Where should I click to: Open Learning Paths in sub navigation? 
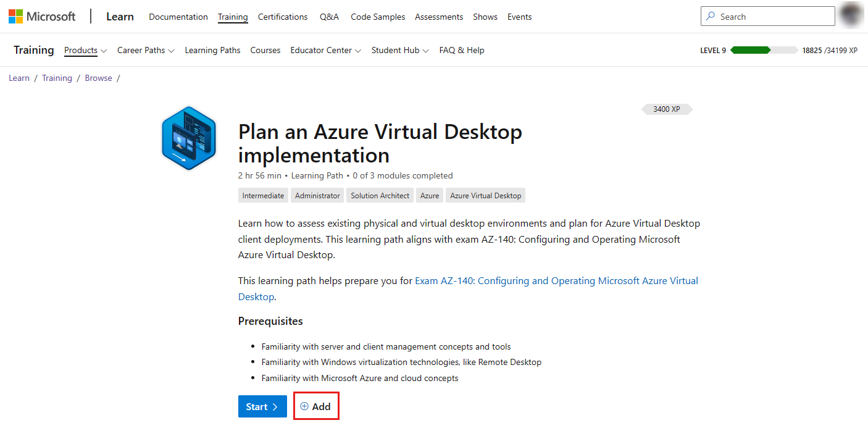[212, 51]
